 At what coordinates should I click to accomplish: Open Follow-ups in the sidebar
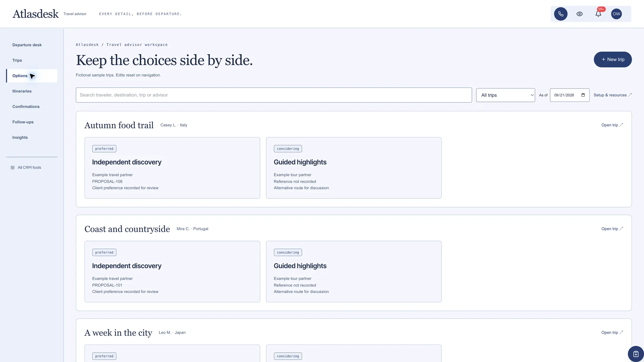click(32, 122)
